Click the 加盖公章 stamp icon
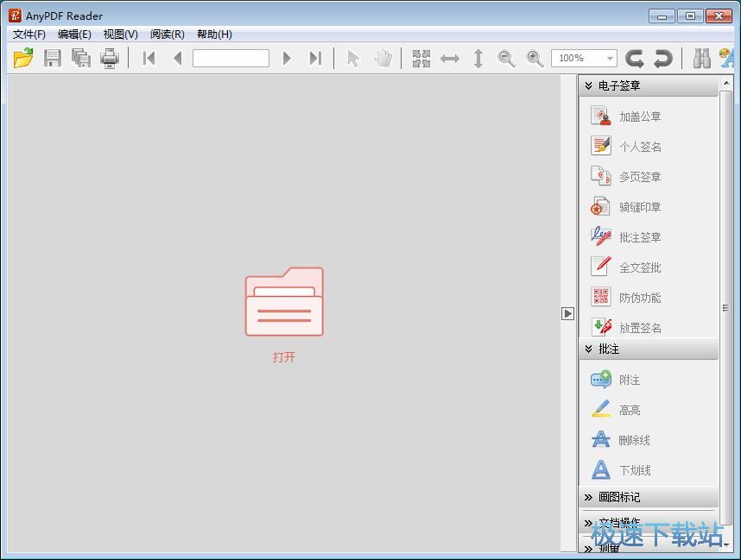 click(x=601, y=116)
